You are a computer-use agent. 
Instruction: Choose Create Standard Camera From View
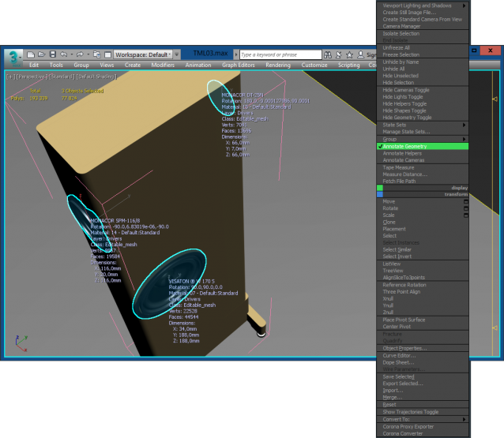[x=423, y=20]
